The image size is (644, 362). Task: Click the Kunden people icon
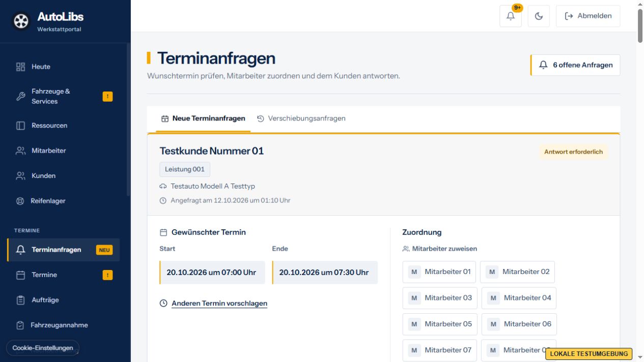[20, 176]
